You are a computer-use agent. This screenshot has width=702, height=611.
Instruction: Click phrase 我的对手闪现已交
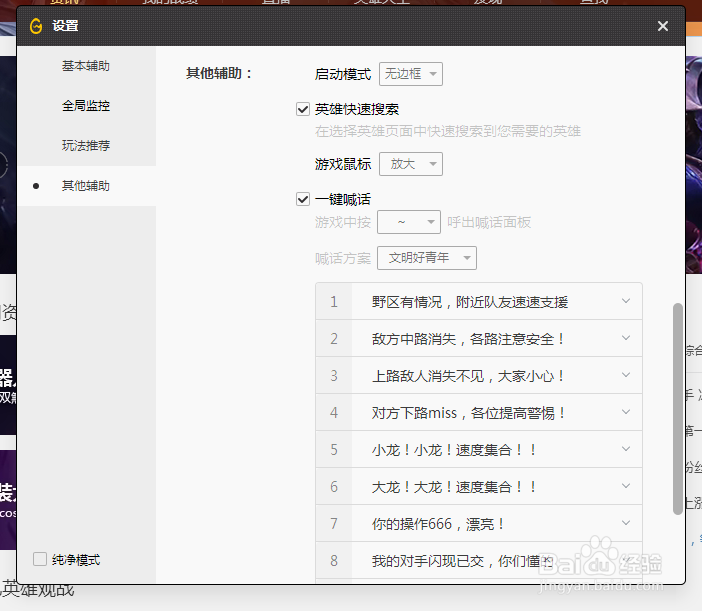tap(428, 561)
